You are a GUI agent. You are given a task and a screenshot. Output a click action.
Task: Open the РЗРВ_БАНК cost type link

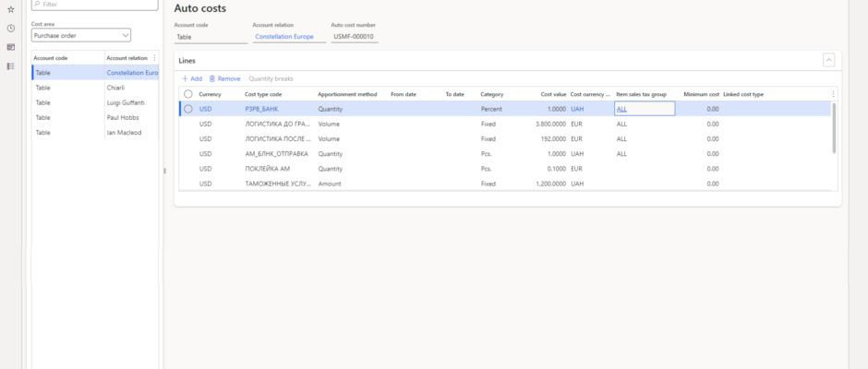(261, 109)
